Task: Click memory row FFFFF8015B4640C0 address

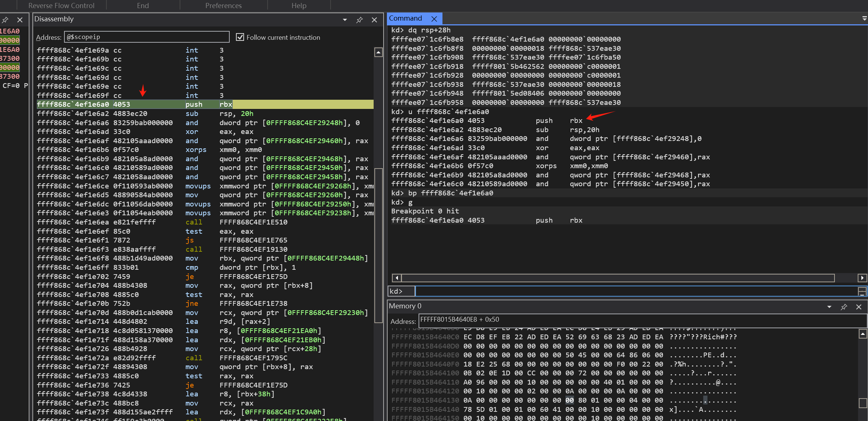Action: (x=425, y=337)
